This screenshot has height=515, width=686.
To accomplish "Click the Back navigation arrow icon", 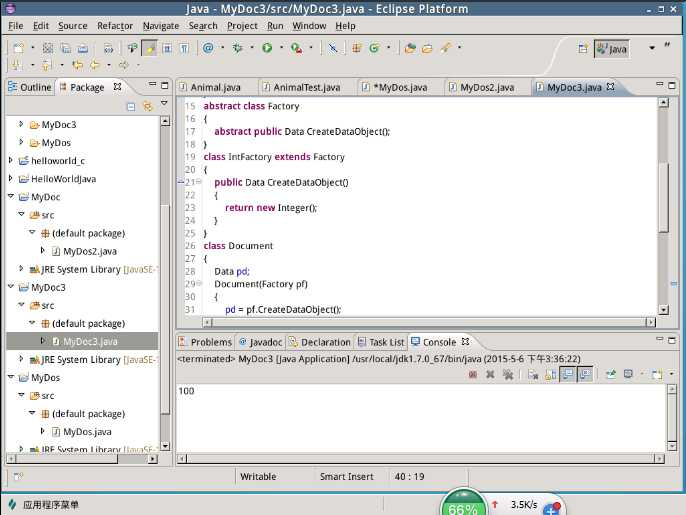I will coord(95,65).
